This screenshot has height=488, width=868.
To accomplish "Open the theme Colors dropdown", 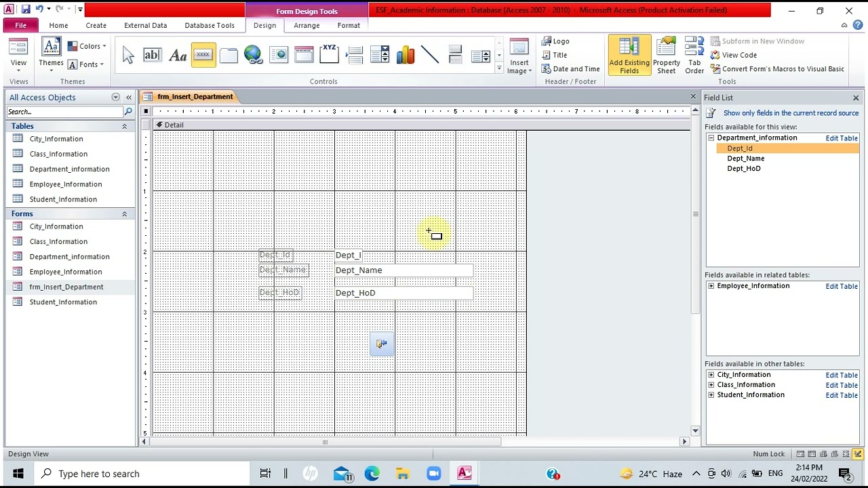I will pyautogui.click(x=87, y=46).
